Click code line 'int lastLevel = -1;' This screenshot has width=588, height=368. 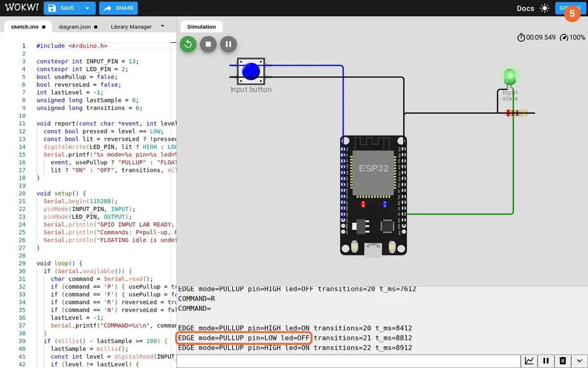pos(70,92)
